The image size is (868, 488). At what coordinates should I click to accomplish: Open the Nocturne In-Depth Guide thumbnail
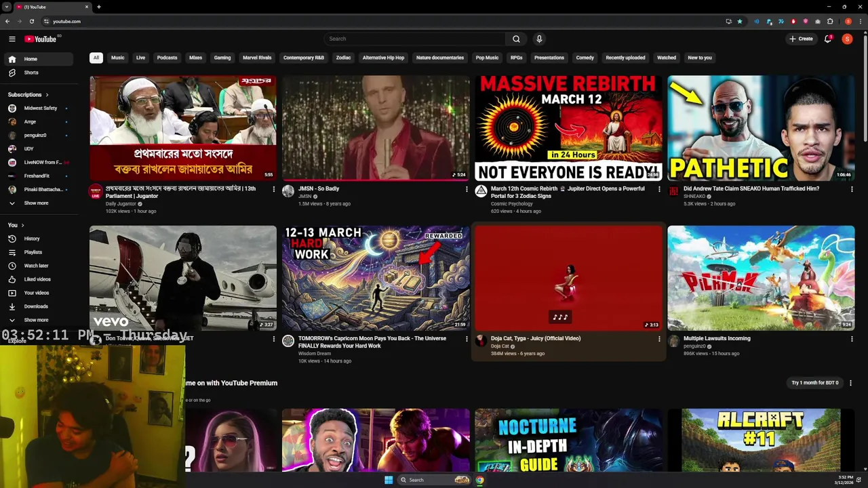[568, 441]
